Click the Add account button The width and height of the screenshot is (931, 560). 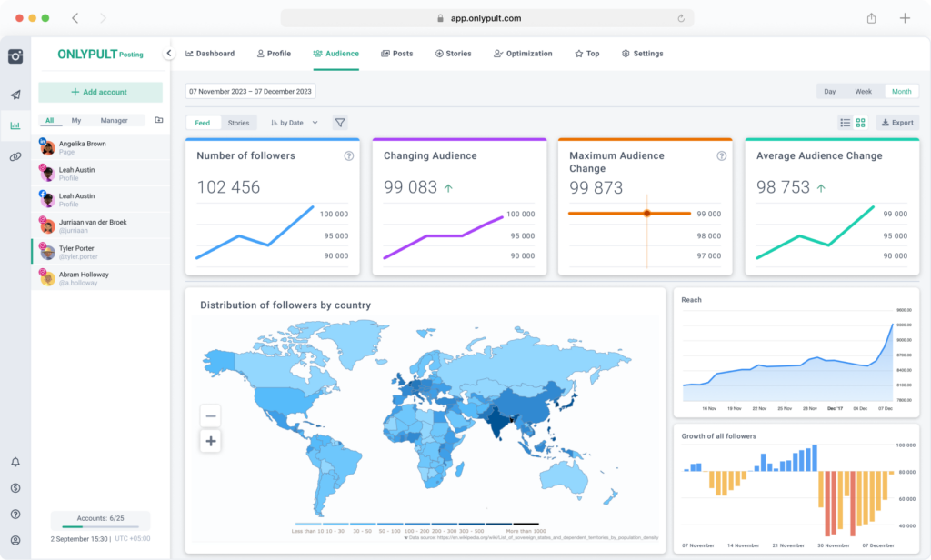[99, 92]
